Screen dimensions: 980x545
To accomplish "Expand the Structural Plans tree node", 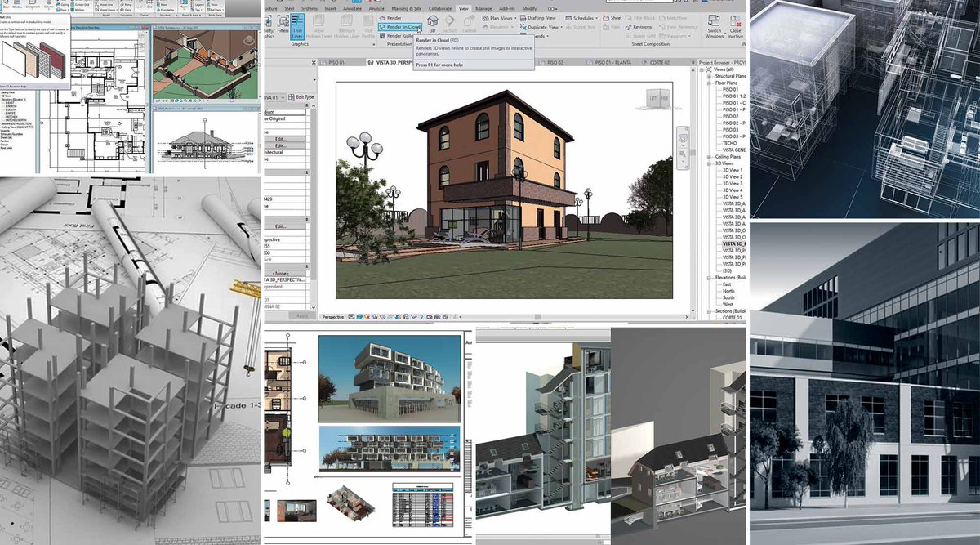I will pos(709,76).
